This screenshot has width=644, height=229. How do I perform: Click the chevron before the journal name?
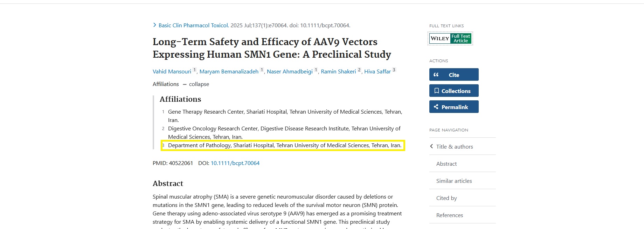coord(154,25)
